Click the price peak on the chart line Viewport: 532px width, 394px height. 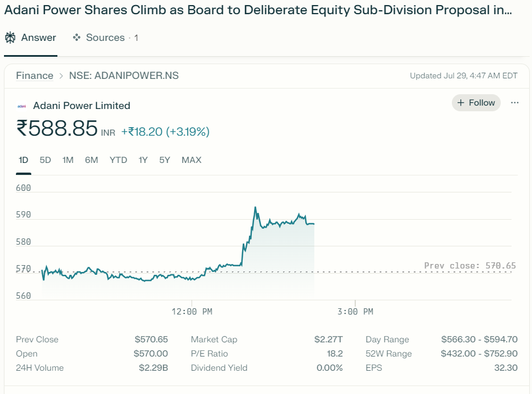255,208
